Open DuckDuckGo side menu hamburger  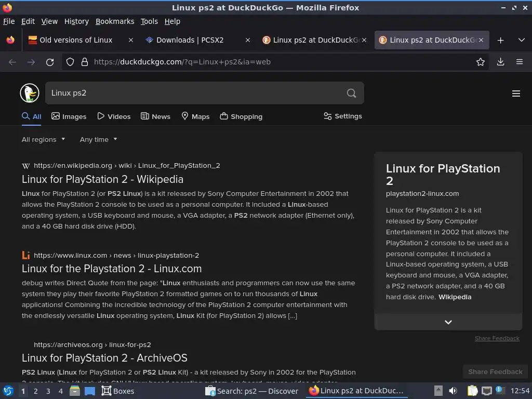[x=516, y=94]
